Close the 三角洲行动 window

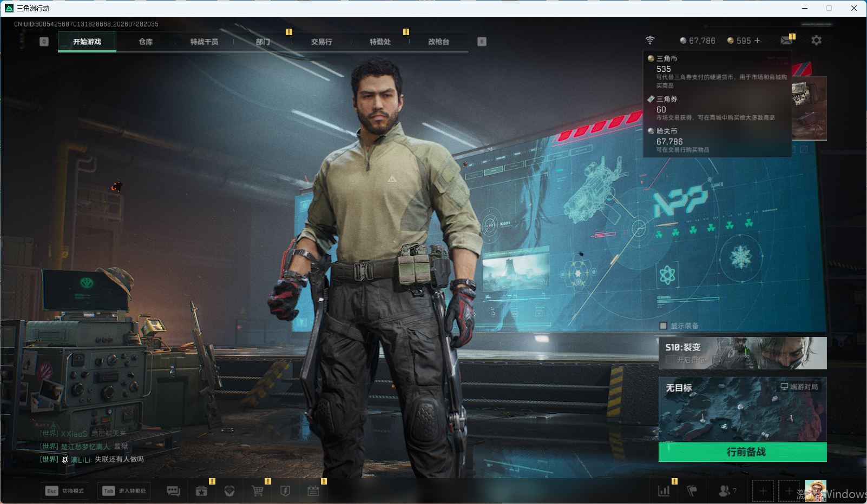[854, 8]
